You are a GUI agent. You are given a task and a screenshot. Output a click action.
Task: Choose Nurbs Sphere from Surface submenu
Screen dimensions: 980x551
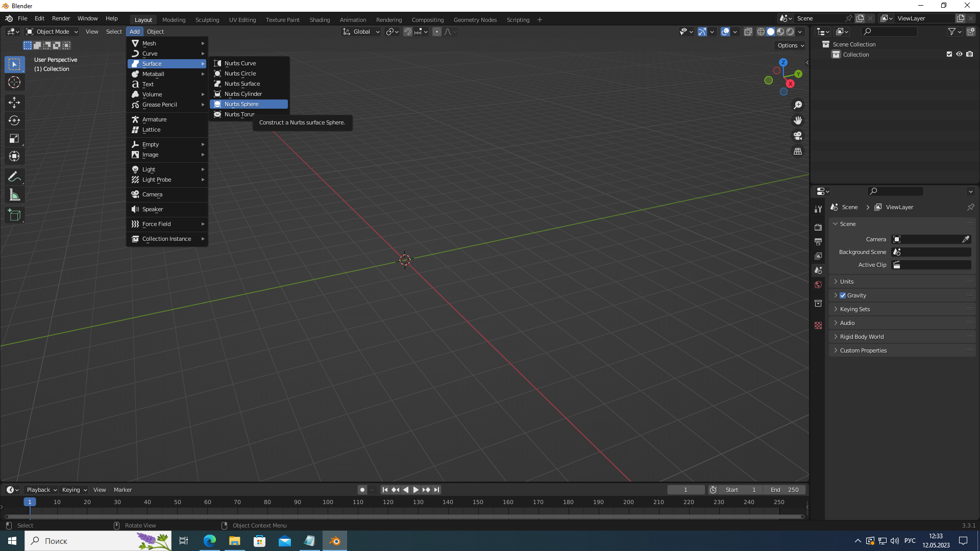(x=249, y=104)
